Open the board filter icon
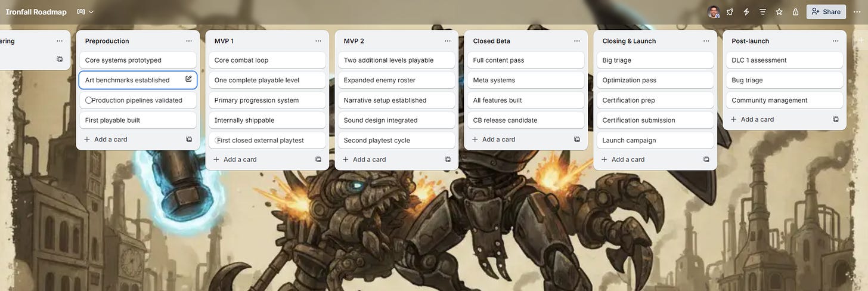Image resolution: width=868 pixels, height=291 pixels. point(762,11)
